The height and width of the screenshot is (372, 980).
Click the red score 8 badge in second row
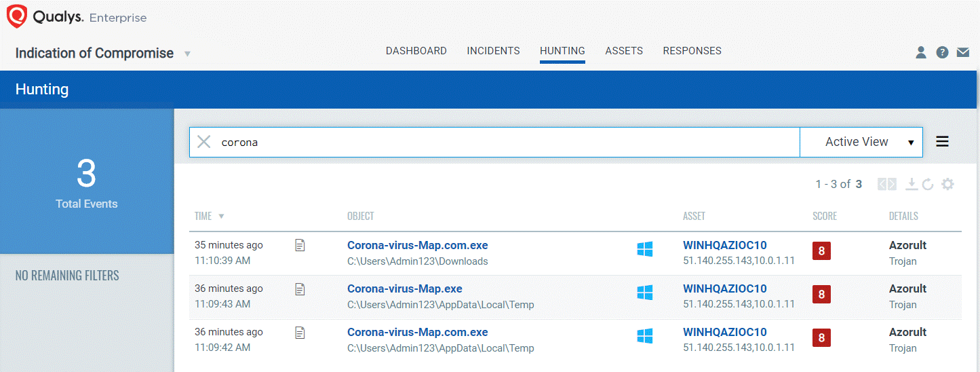point(821,294)
